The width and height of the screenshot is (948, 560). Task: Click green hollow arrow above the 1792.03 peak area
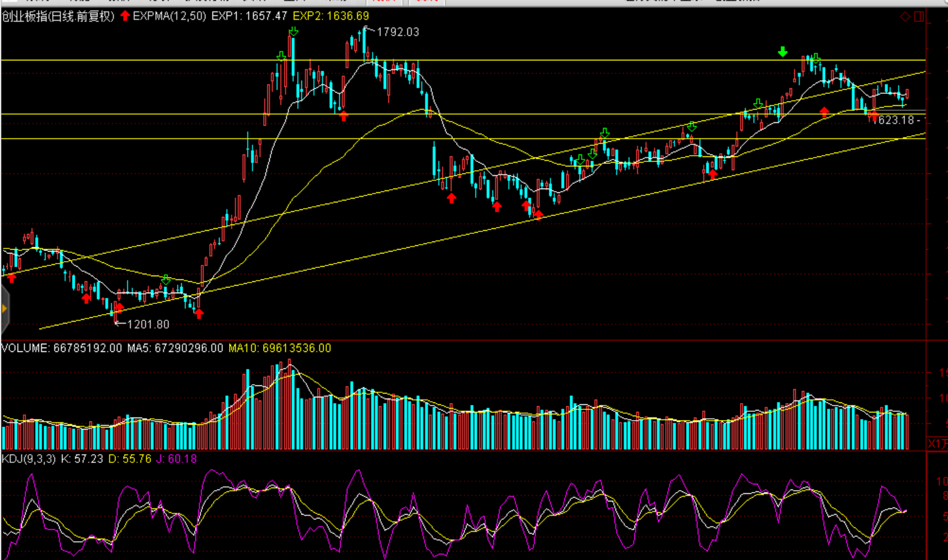(293, 32)
